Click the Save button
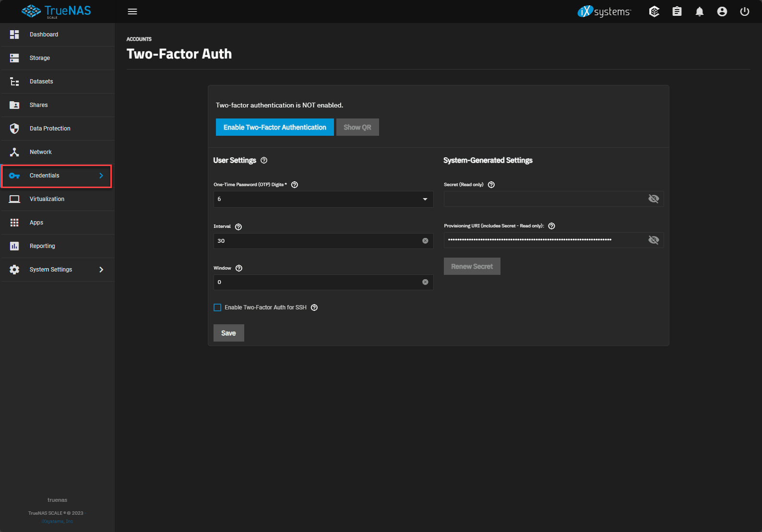762x532 pixels. click(x=229, y=333)
